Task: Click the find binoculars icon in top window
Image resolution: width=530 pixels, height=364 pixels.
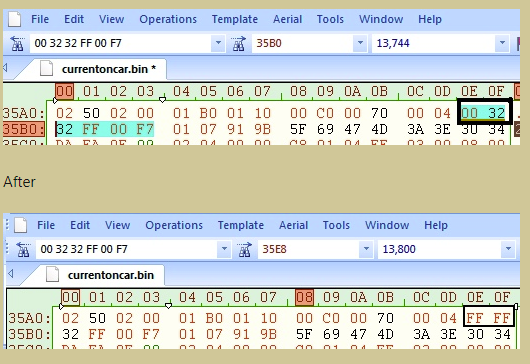Action: tap(17, 43)
